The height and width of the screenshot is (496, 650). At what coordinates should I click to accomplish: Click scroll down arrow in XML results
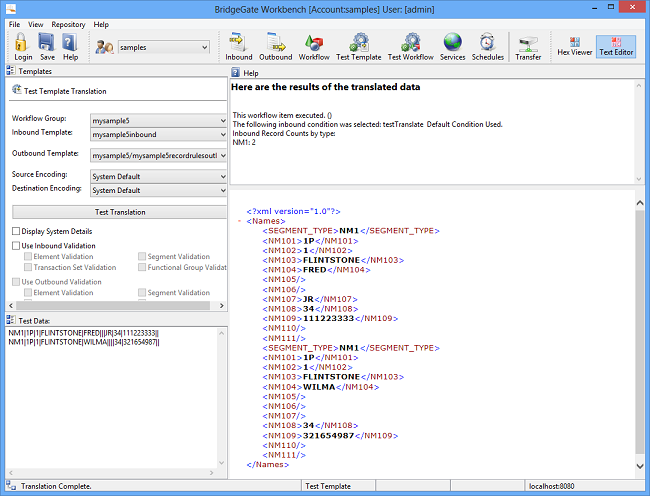pyautogui.click(x=640, y=466)
